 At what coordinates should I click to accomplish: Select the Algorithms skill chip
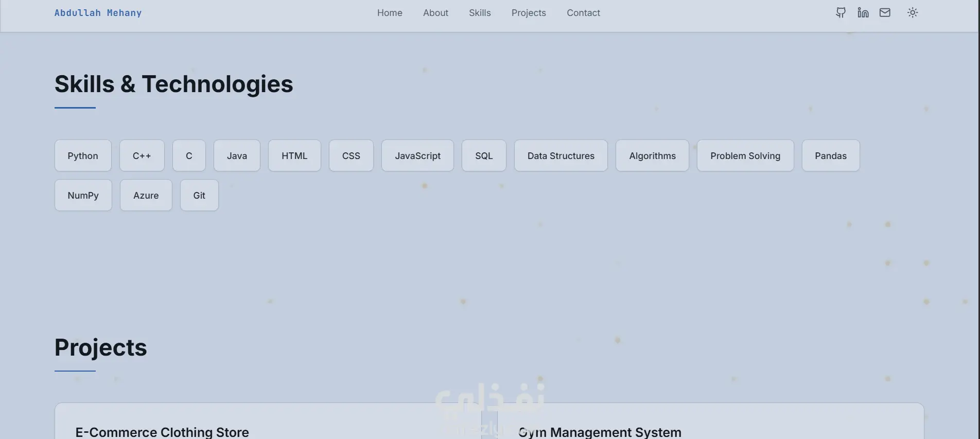click(652, 155)
